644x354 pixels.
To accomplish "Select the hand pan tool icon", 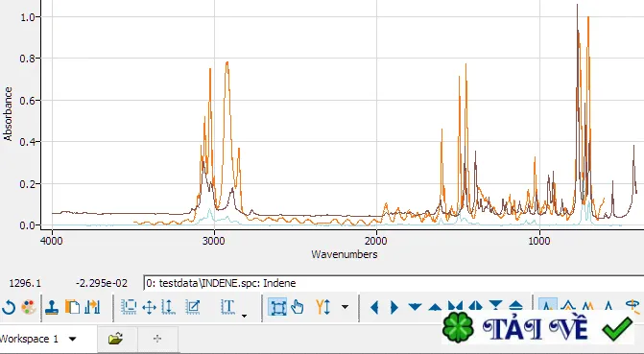I will tap(298, 307).
